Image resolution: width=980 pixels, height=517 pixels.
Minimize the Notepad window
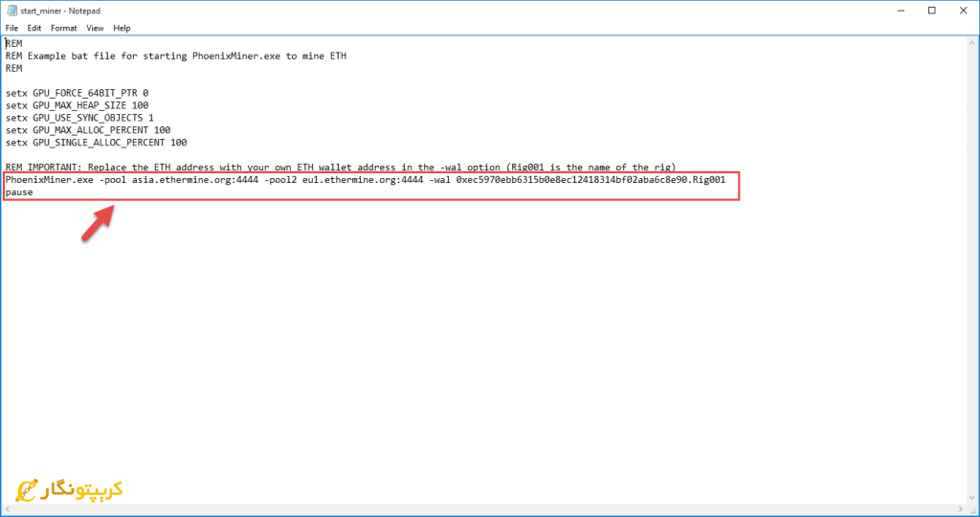[x=901, y=11]
